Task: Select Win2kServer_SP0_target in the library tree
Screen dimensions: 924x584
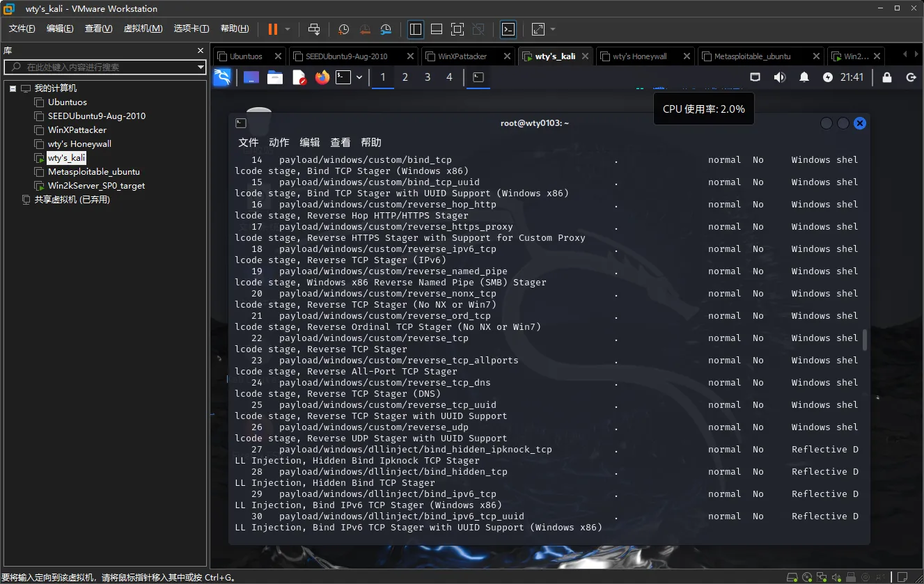Action: point(96,186)
